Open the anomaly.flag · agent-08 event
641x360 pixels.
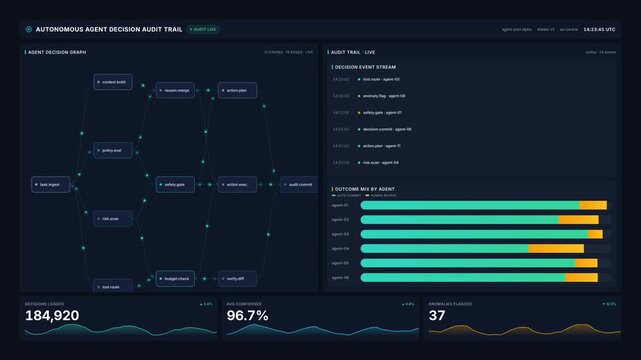(472, 96)
